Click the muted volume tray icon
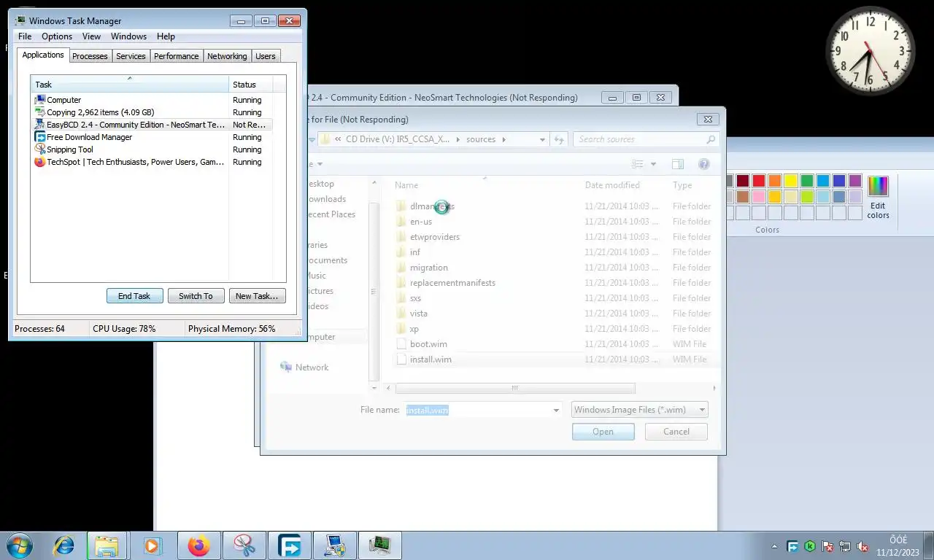934x560 pixels. (x=862, y=546)
